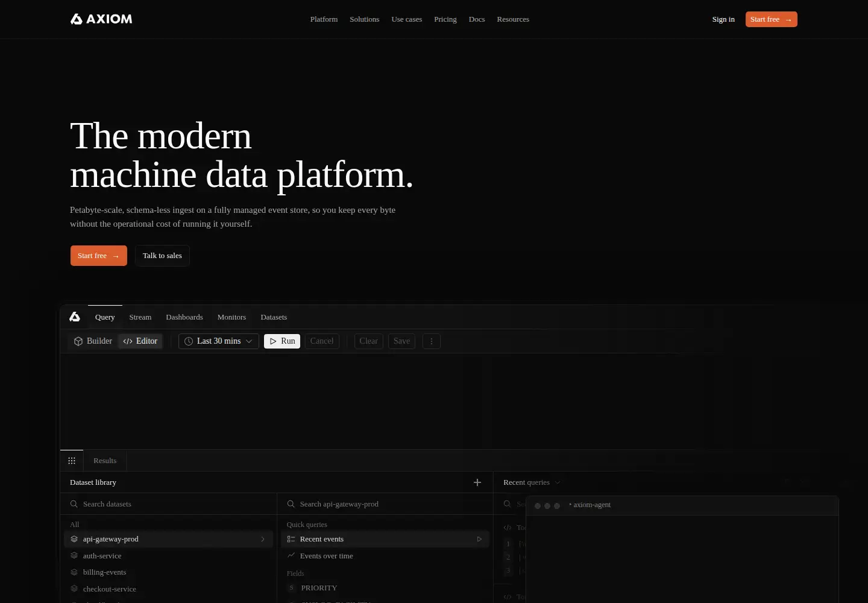Click the Run query button
Screen dimensions: 868x603
click(282, 341)
